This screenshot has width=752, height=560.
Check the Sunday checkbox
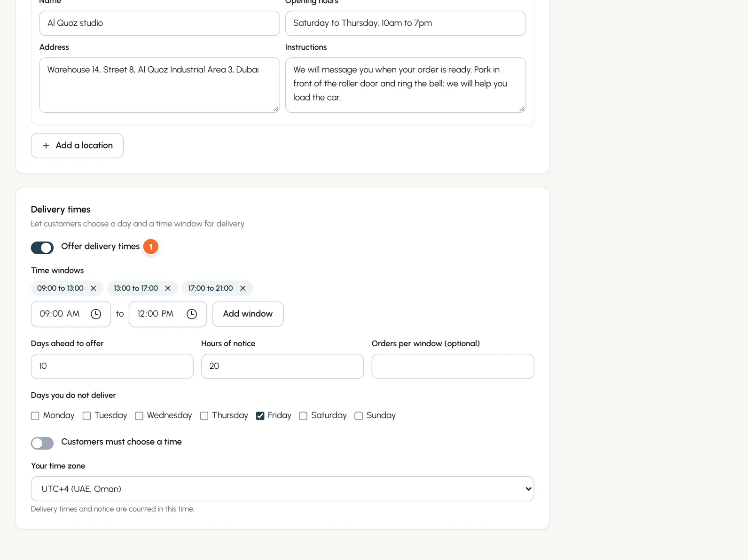[x=359, y=416]
